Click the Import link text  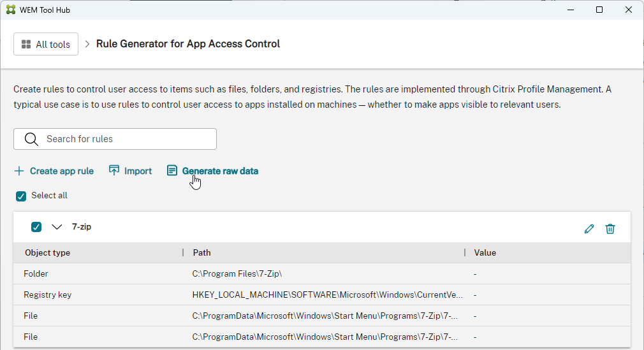tap(138, 171)
